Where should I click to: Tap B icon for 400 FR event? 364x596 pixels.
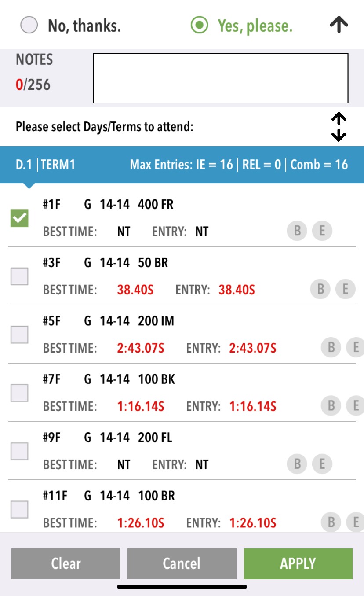tap(297, 231)
